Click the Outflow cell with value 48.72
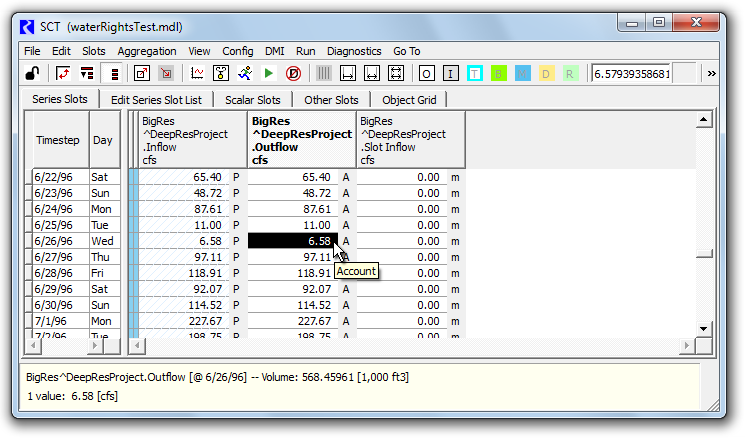The height and width of the screenshot is (438, 745). pyautogui.click(x=293, y=193)
